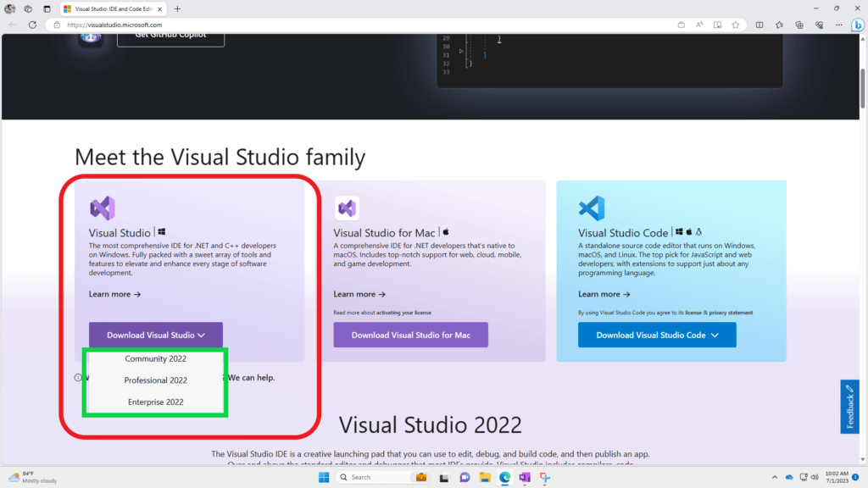This screenshot has height=488, width=868.
Task: Follow Learn more link under Visual Studio Code
Action: coord(604,294)
